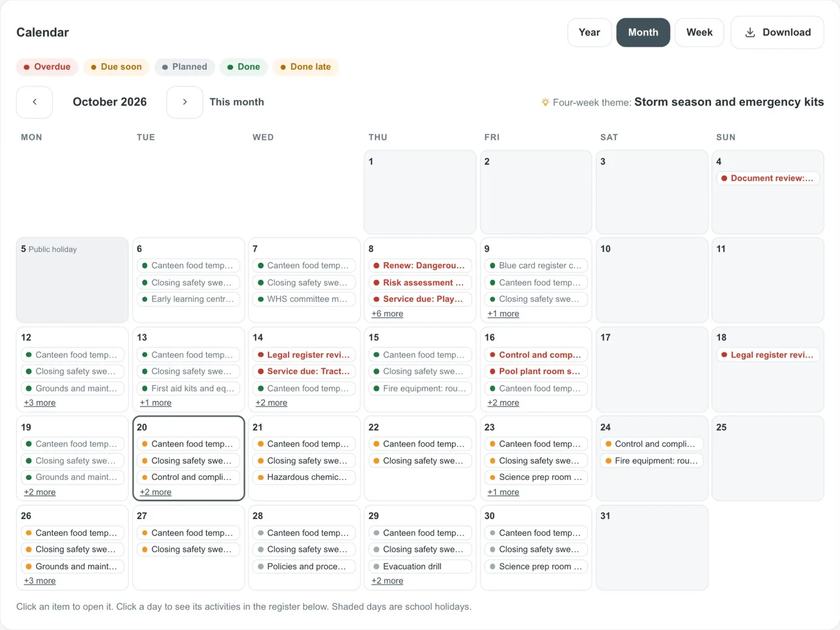Viewport: 840px width, 630px height.
Task: Click the lightbulb theme icon
Action: (x=545, y=102)
